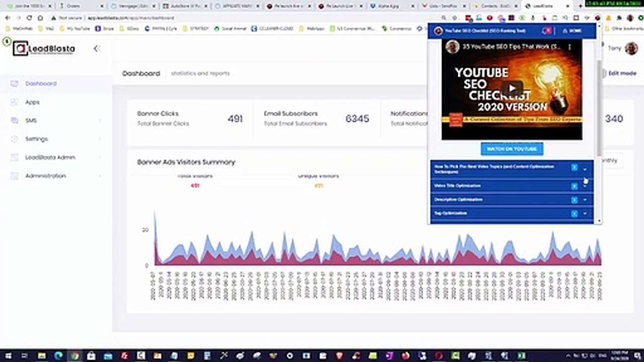Image resolution: width=644 pixels, height=362 pixels.
Task: Click the YouTube SEO Checklist popup logo
Action: (x=438, y=31)
